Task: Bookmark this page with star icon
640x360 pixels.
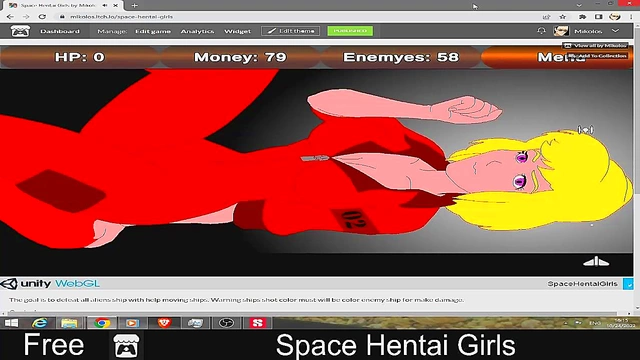Action: (x=563, y=17)
